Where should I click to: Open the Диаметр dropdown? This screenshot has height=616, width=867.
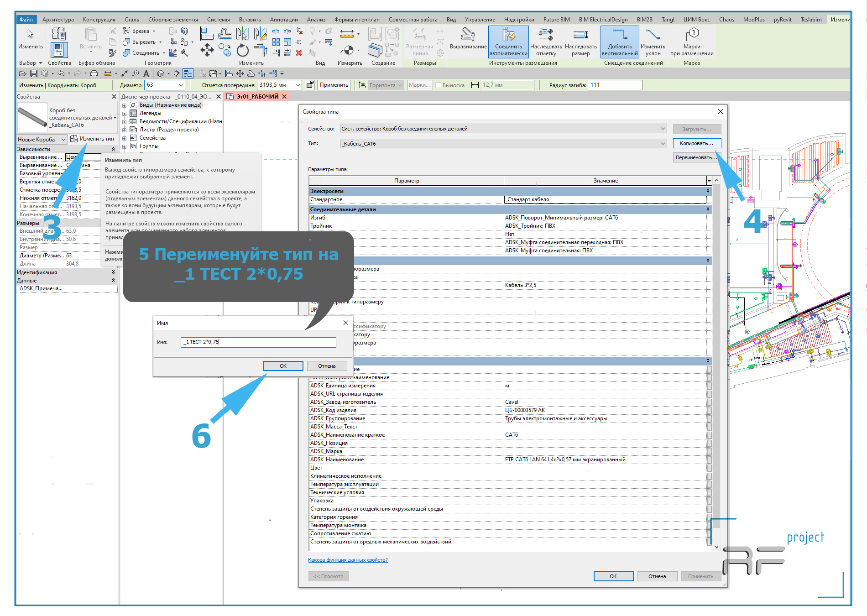181,85
